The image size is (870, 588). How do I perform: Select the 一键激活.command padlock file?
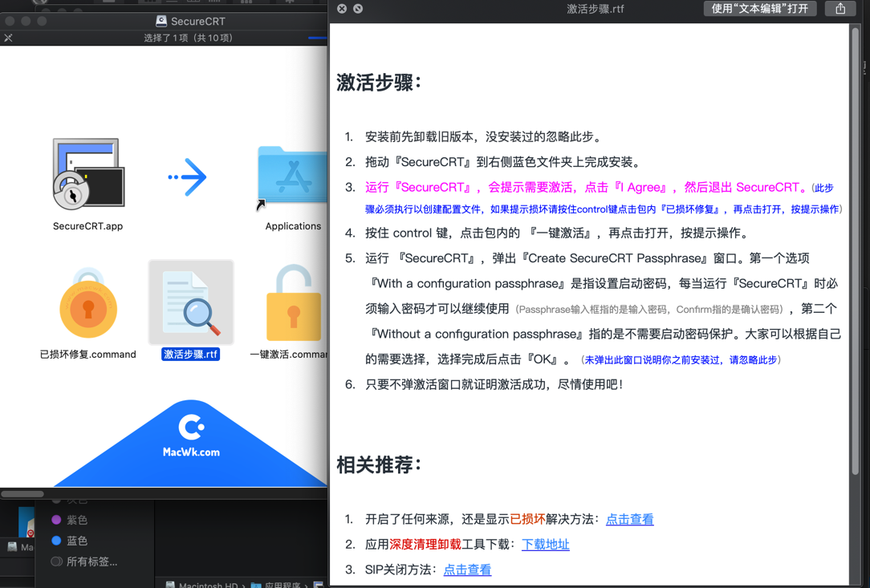click(294, 303)
